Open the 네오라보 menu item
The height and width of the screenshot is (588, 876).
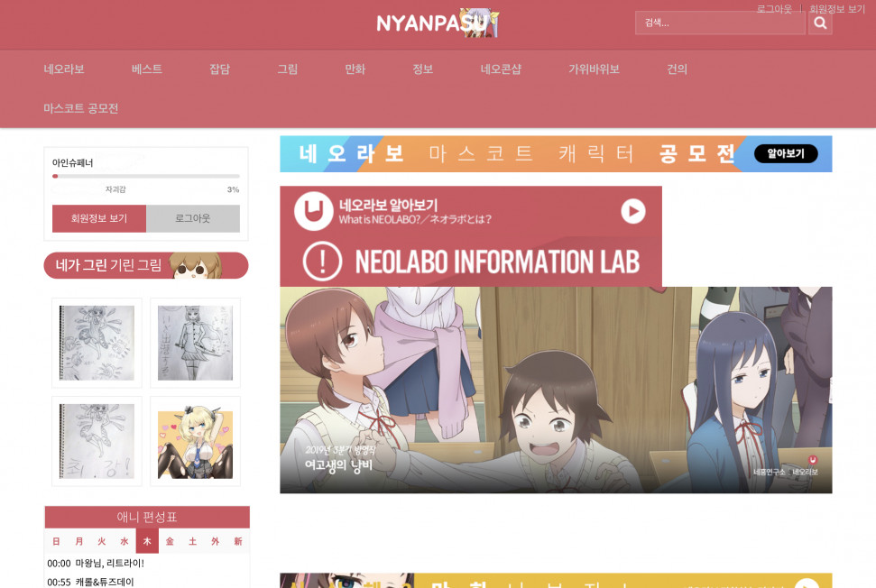[x=64, y=69]
